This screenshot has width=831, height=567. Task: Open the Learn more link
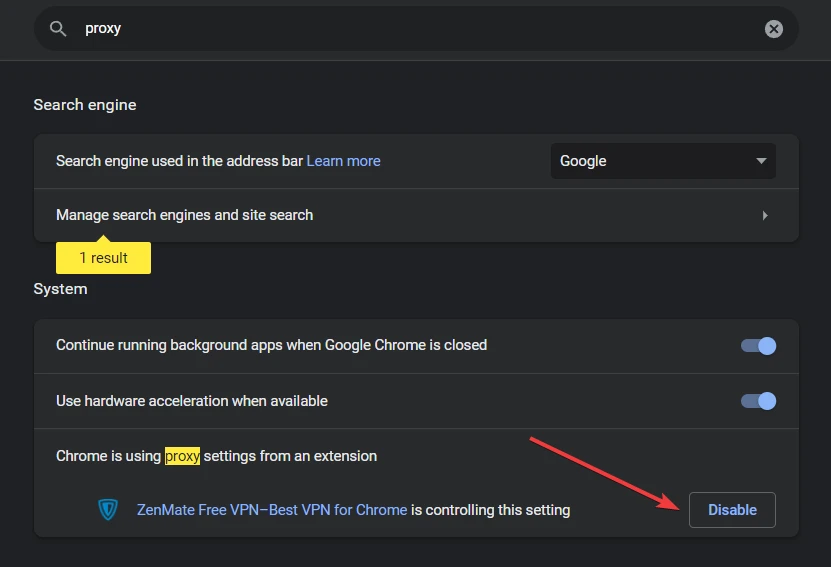tap(343, 161)
